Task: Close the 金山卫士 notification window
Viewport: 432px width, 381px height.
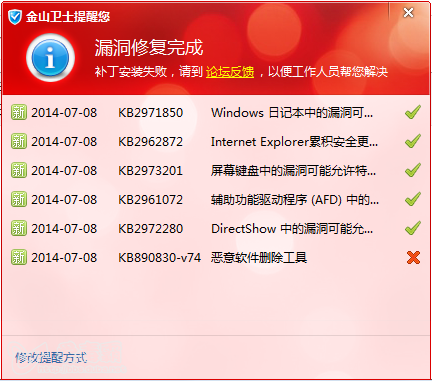Action: (408, 13)
